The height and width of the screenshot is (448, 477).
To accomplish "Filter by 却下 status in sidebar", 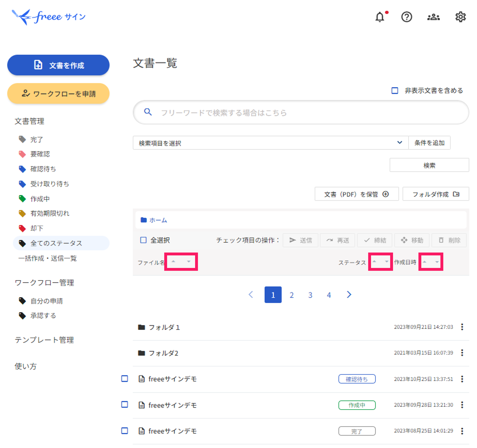I will [x=37, y=228].
